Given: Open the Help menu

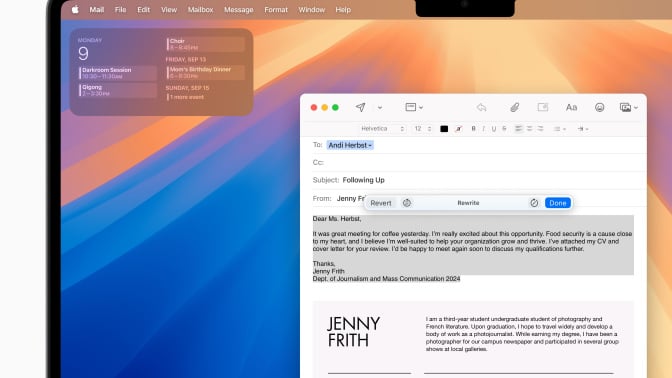Looking at the screenshot, I should pos(343,9).
